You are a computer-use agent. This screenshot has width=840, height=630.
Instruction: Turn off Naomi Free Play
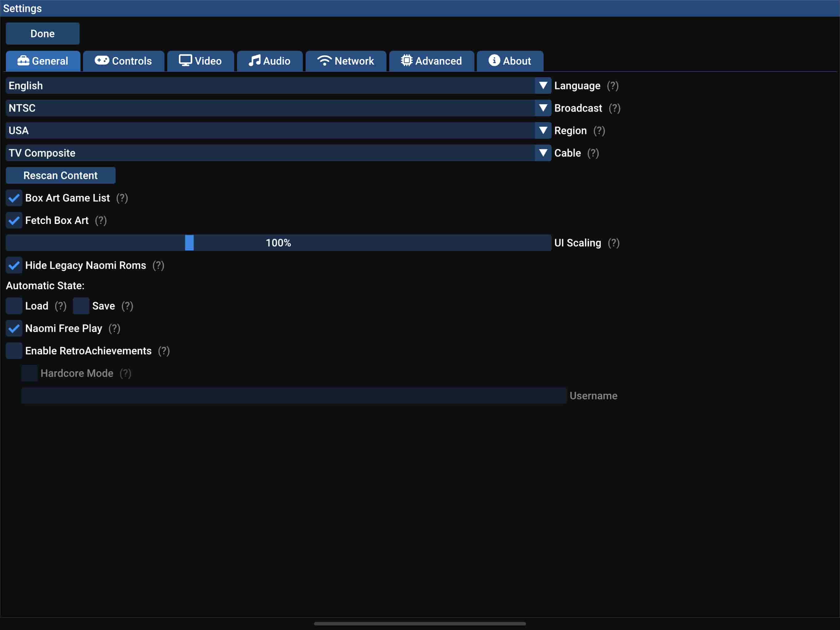pyautogui.click(x=14, y=328)
